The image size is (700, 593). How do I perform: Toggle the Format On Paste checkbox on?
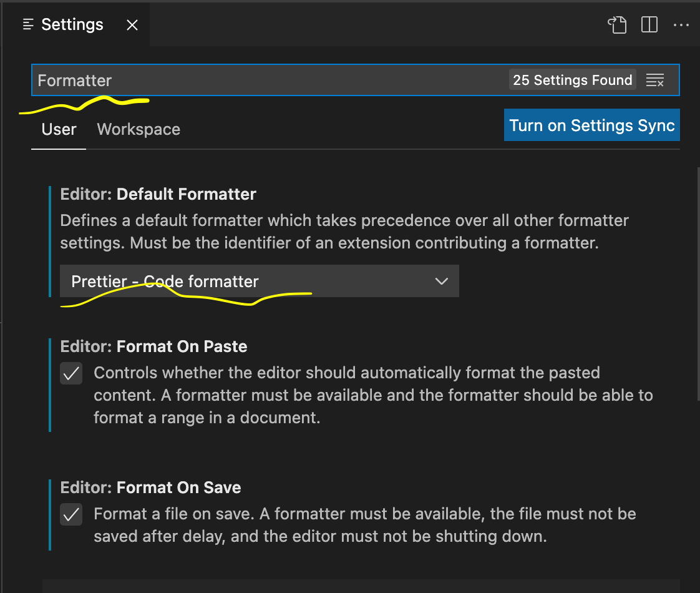coord(71,373)
